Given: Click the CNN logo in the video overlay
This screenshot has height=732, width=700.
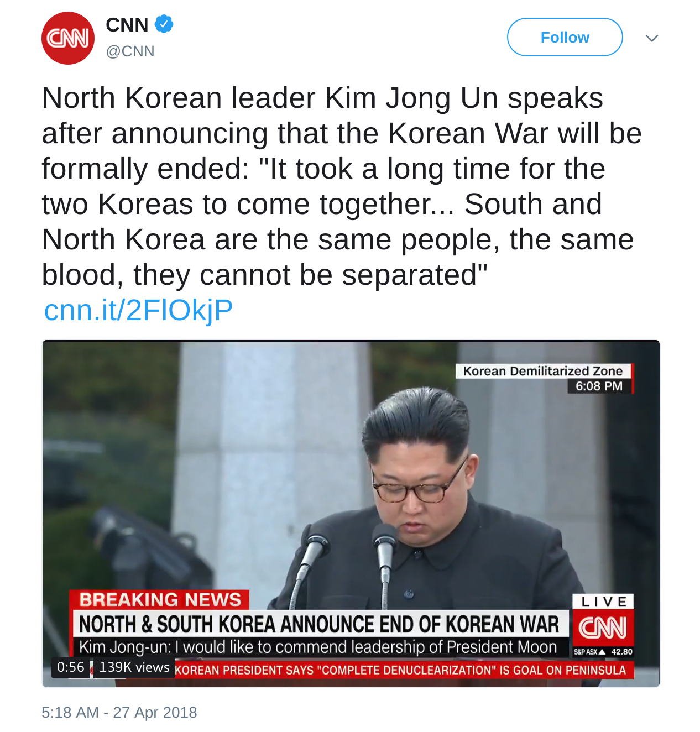Looking at the screenshot, I should (x=603, y=628).
